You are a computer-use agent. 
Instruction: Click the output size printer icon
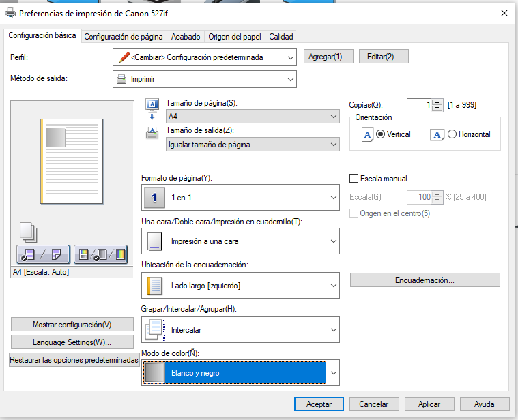pyautogui.click(x=152, y=133)
